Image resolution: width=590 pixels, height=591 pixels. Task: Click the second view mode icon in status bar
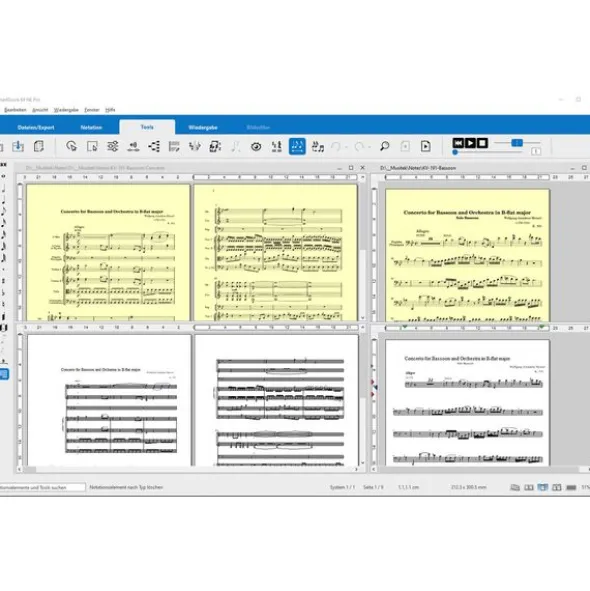529,488
